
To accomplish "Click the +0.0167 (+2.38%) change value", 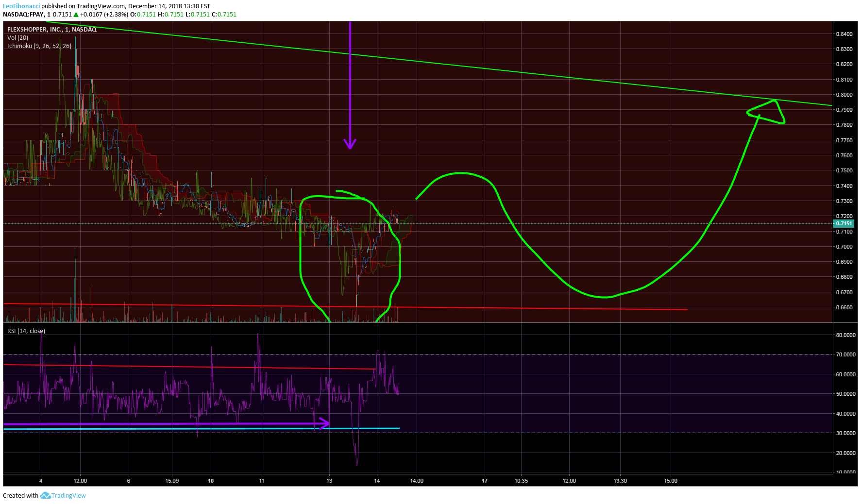I will click(104, 15).
